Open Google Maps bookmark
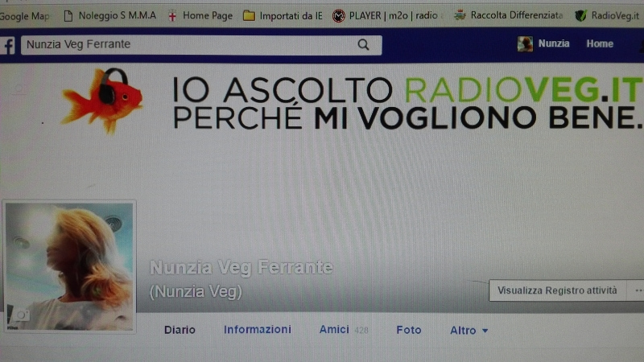The image size is (644, 362). [x=25, y=16]
